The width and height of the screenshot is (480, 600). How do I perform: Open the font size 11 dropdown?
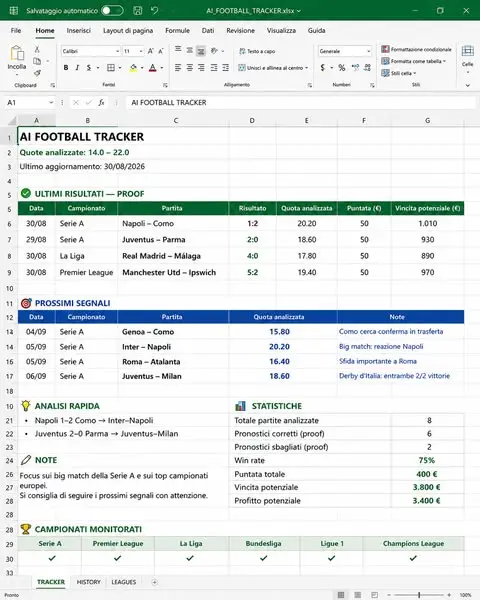141,51
